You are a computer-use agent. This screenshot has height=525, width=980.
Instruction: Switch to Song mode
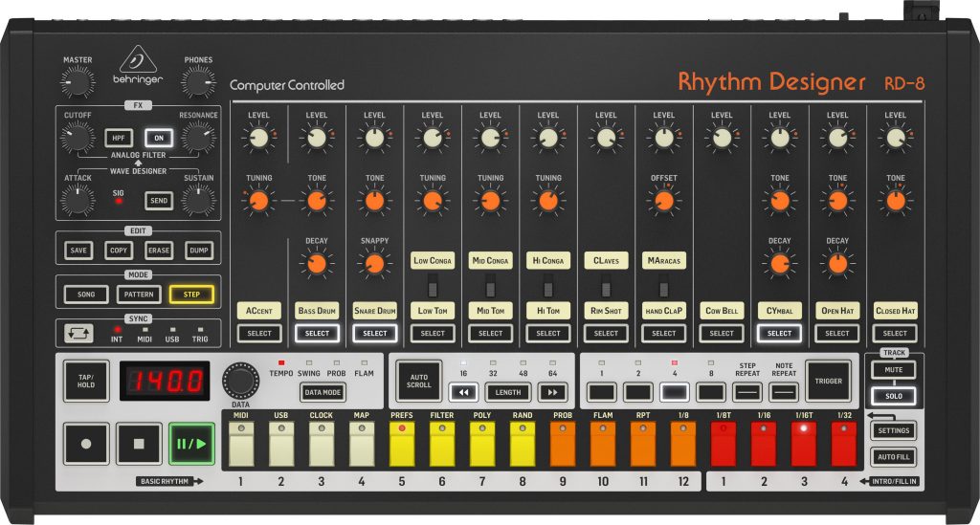click(86, 294)
